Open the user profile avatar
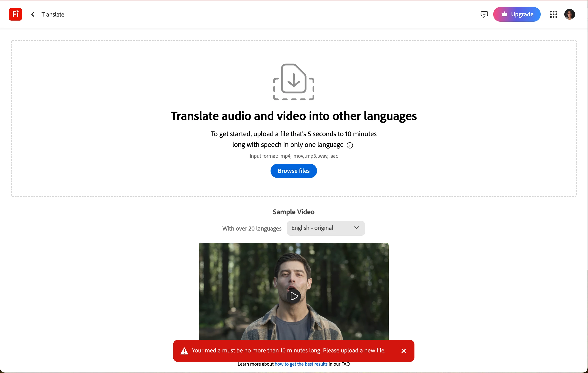This screenshot has height=373, width=588. [x=569, y=14]
